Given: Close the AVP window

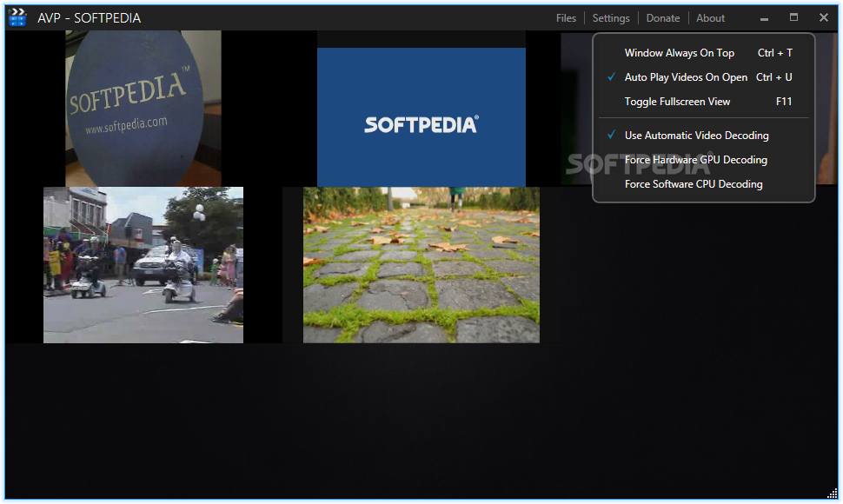Looking at the screenshot, I should (823, 17).
